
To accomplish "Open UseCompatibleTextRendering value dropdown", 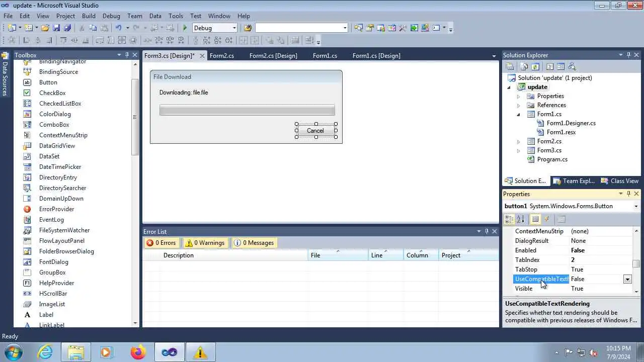I will [x=627, y=279].
